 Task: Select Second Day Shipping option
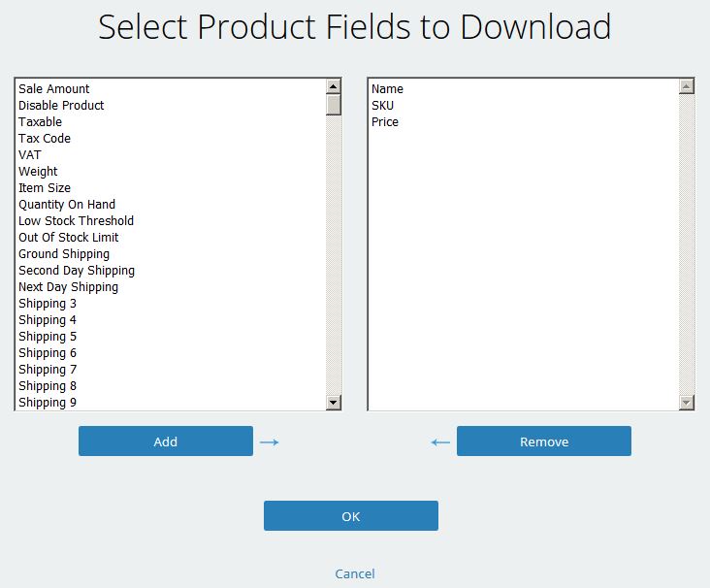(x=171, y=271)
